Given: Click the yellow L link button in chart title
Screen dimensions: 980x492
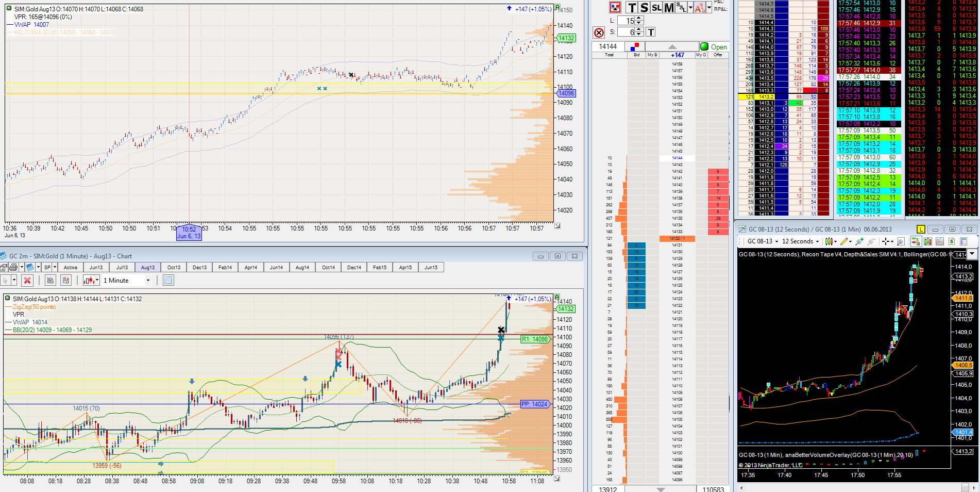Looking at the screenshot, I should coord(921,229).
